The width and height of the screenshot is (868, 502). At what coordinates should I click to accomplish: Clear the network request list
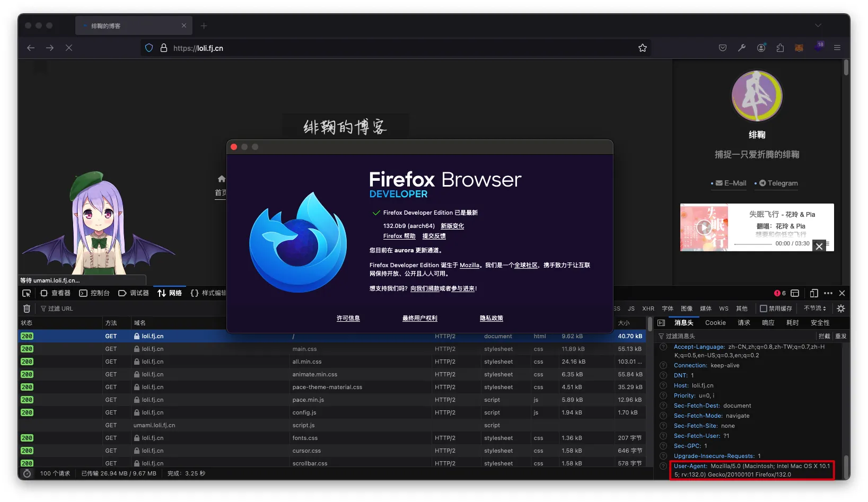click(27, 309)
